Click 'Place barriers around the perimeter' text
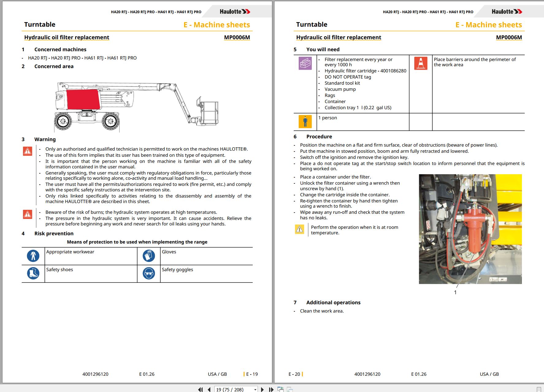Viewport: 544px width, 392px height. pyautogui.click(x=475, y=62)
